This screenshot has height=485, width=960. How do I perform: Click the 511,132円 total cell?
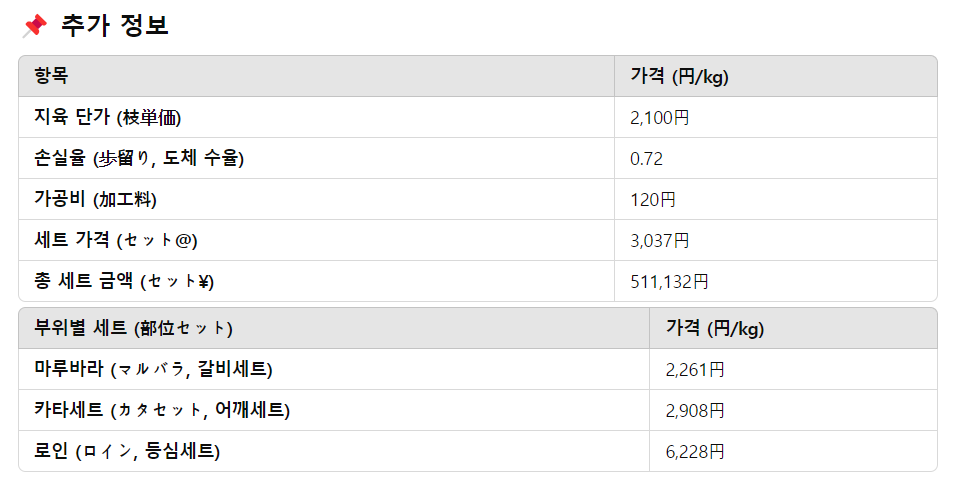tap(669, 281)
